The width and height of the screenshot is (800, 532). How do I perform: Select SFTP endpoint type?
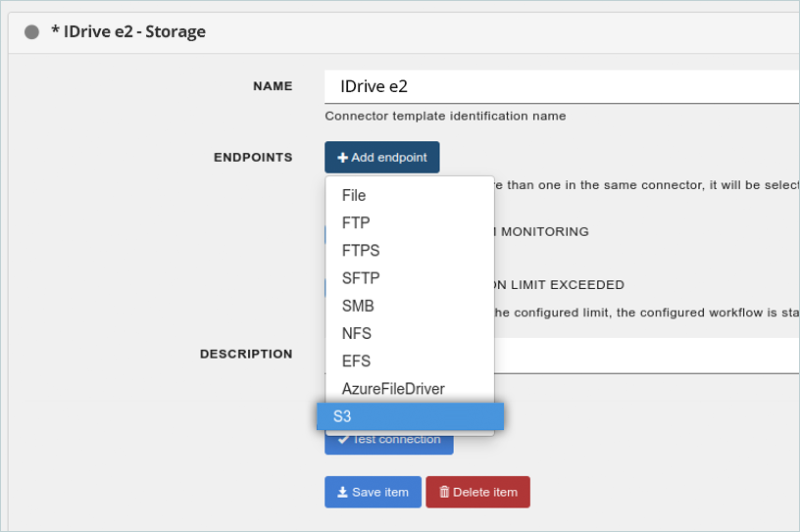point(361,278)
